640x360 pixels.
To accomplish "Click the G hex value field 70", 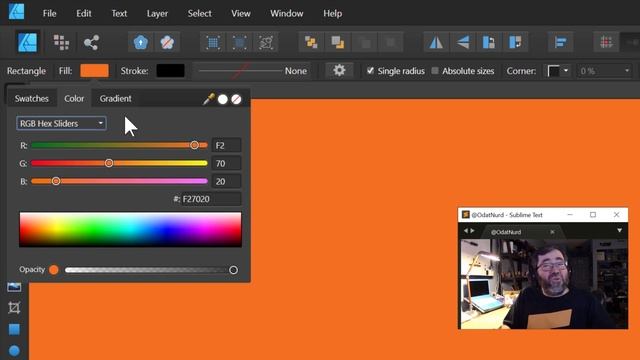I will pos(227,163).
